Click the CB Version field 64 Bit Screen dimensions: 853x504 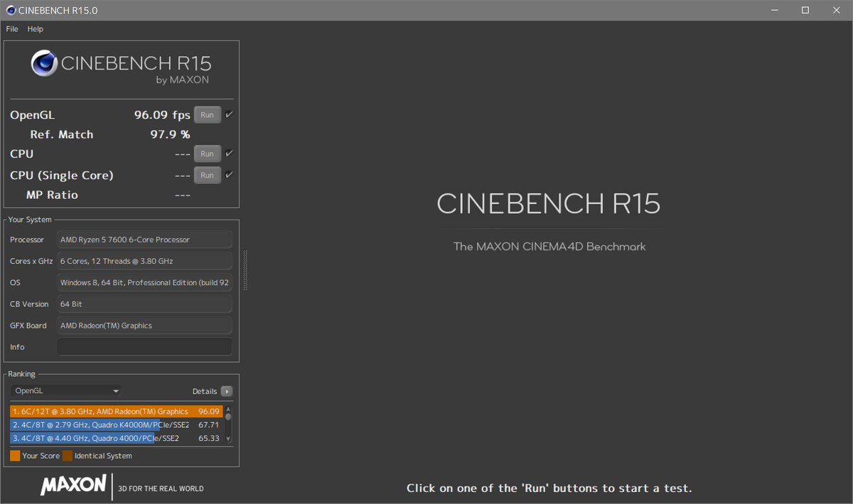tap(144, 304)
